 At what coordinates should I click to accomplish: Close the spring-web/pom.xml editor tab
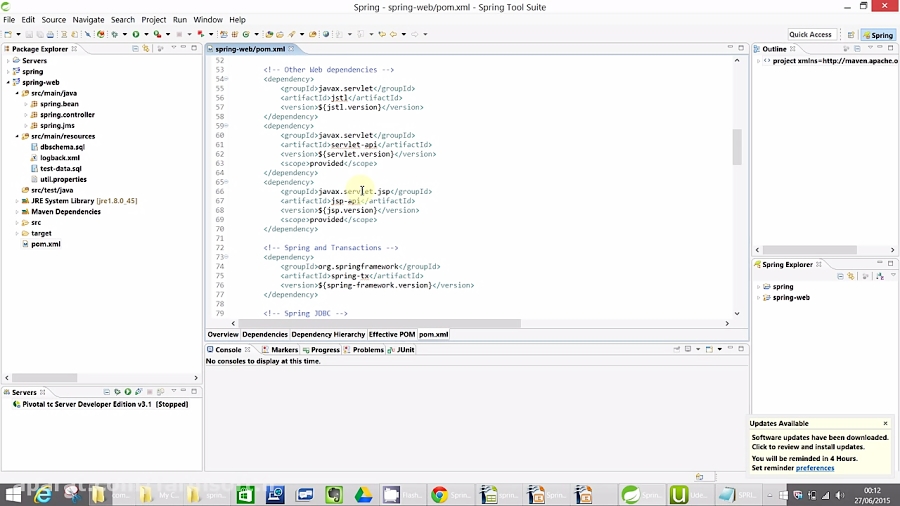[291, 49]
